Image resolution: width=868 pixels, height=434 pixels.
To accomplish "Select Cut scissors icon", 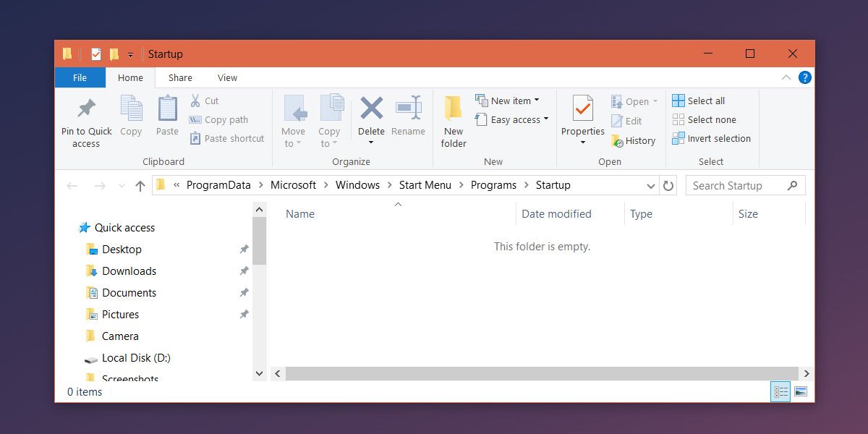I will (x=195, y=101).
